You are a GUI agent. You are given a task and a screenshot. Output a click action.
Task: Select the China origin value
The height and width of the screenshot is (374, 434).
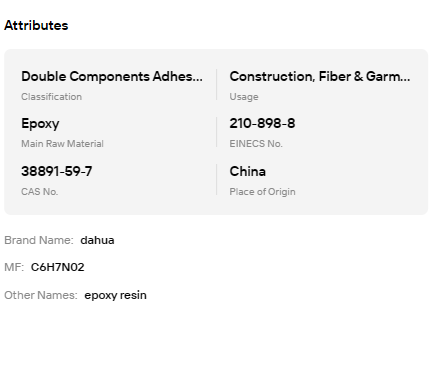pos(247,171)
